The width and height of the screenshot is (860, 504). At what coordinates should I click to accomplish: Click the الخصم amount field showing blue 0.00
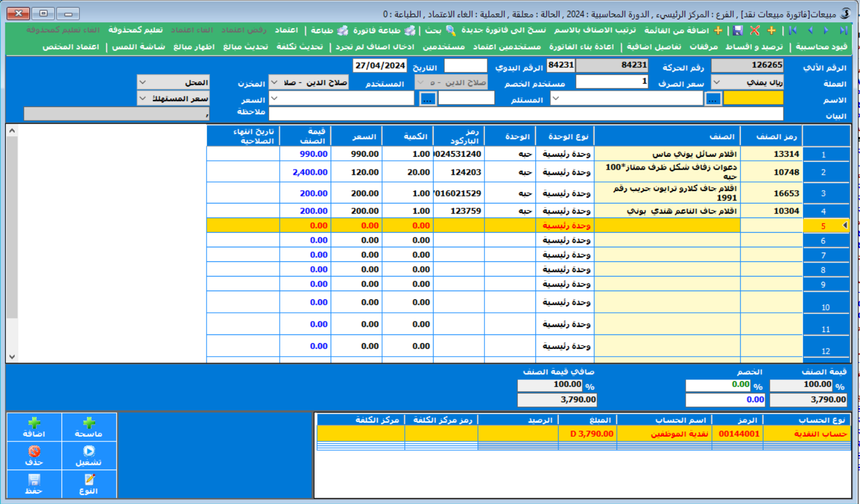(x=726, y=400)
